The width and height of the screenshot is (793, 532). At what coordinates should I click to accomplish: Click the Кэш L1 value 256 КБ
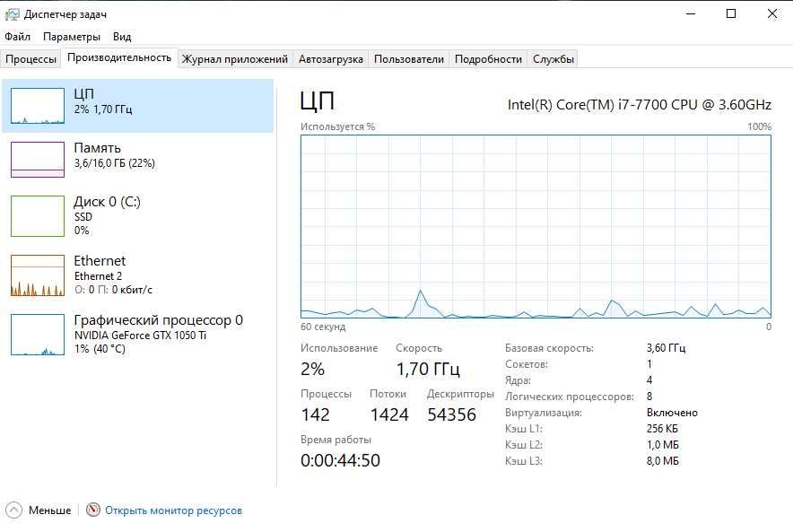click(x=662, y=429)
